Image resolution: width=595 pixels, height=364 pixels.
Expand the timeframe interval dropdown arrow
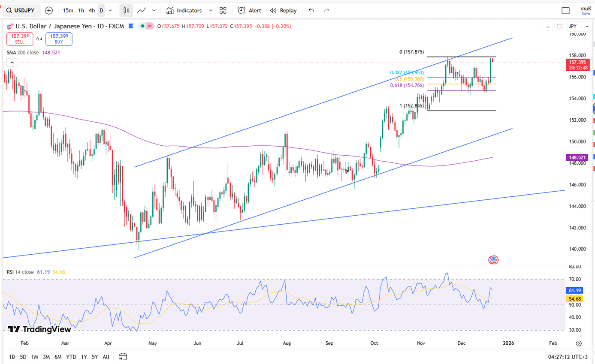[x=111, y=10]
